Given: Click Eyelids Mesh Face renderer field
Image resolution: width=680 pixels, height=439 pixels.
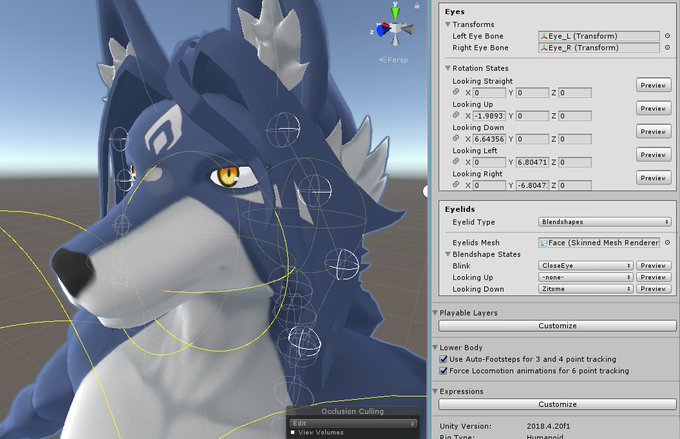Looking at the screenshot, I should click(599, 242).
